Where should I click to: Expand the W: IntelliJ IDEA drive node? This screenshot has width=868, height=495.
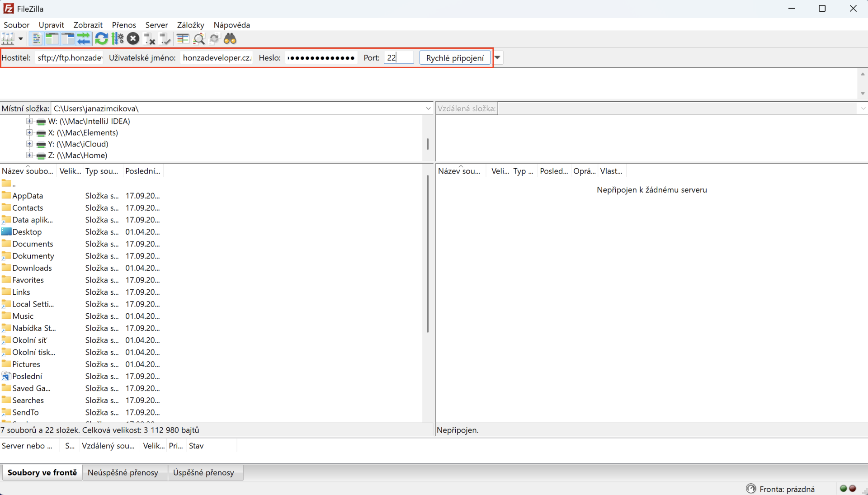coord(29,121)
